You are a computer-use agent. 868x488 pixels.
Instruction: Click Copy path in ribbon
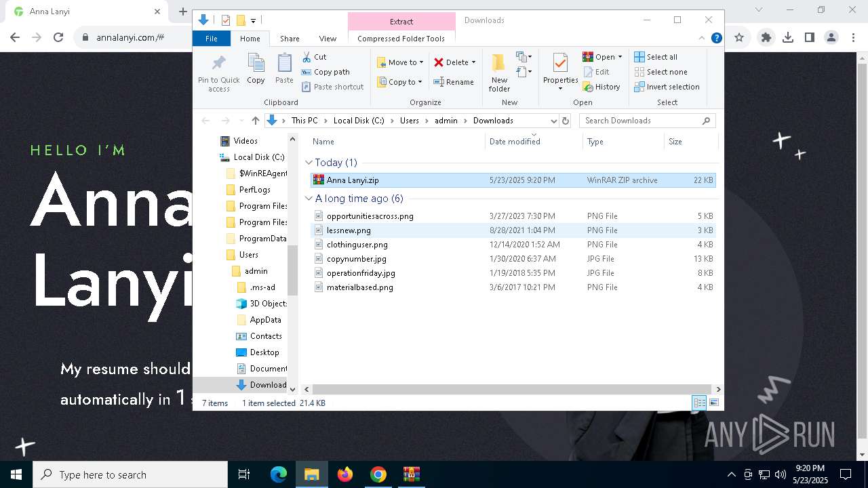pos(325,72)
